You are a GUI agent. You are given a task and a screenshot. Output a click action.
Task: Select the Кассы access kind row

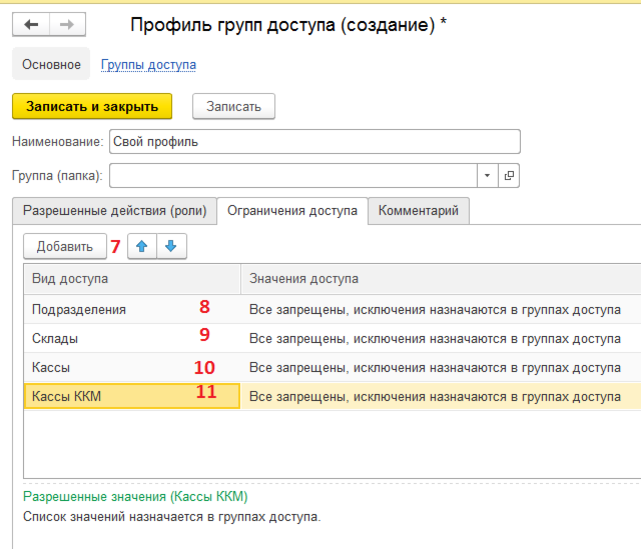[x=332, y=367]
